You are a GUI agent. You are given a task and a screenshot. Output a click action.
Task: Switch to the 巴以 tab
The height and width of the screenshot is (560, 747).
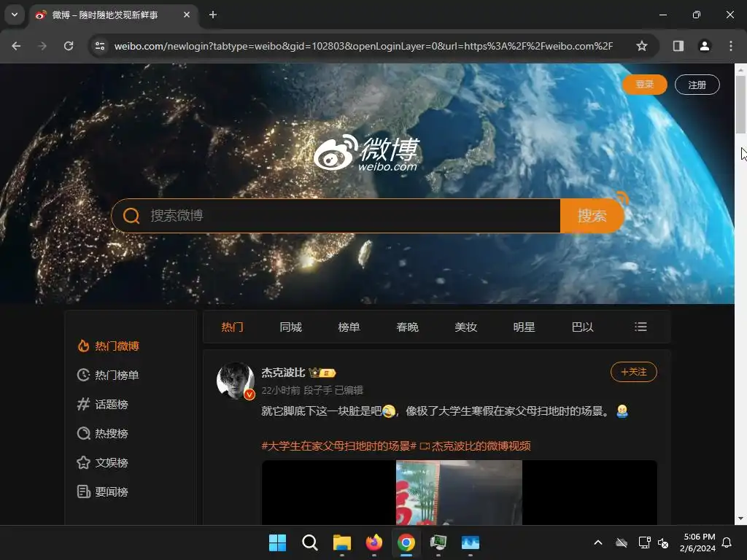583,327
